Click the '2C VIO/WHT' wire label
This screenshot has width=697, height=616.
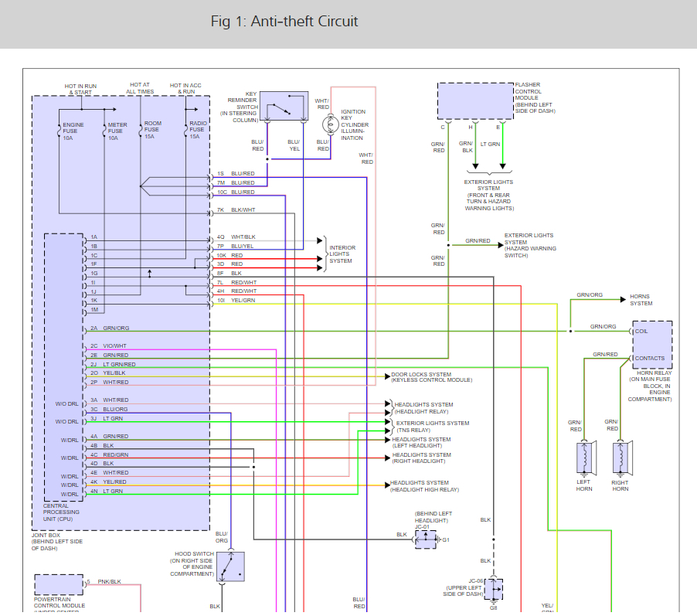point(108,345)
